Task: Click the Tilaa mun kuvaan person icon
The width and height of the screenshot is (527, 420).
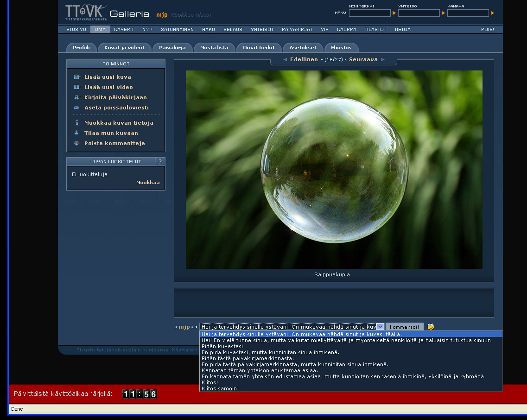Action: 77,133
